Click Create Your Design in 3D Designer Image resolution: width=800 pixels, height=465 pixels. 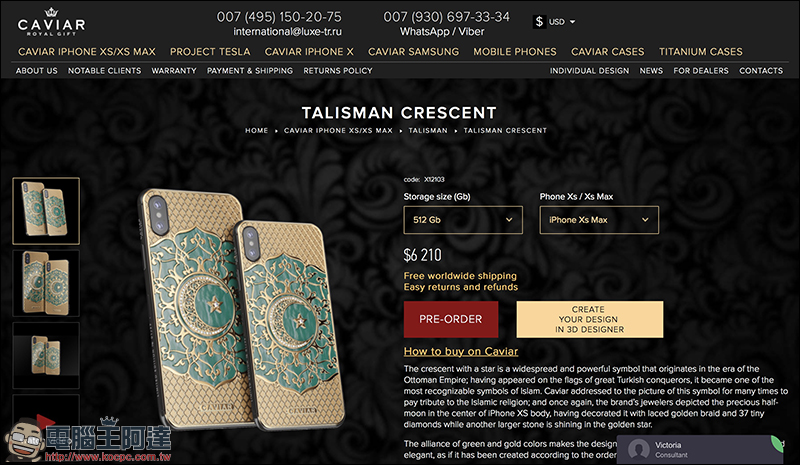(x=590, y=319)
